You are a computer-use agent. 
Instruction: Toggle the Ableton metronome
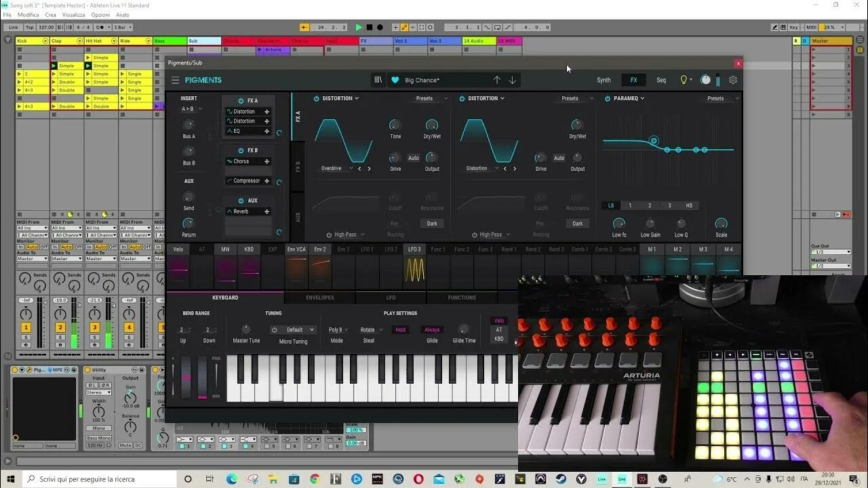pyautogui.click(x=102, y=28)
